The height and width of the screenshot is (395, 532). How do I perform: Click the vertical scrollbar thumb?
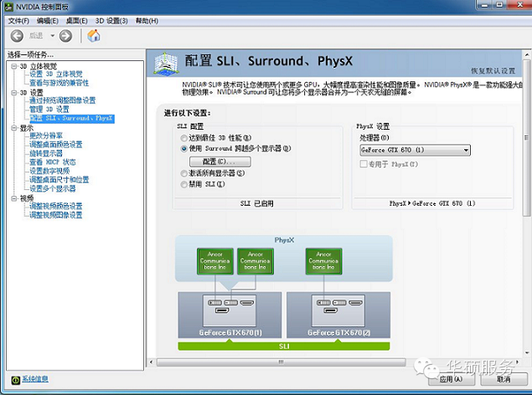(527, 138)
